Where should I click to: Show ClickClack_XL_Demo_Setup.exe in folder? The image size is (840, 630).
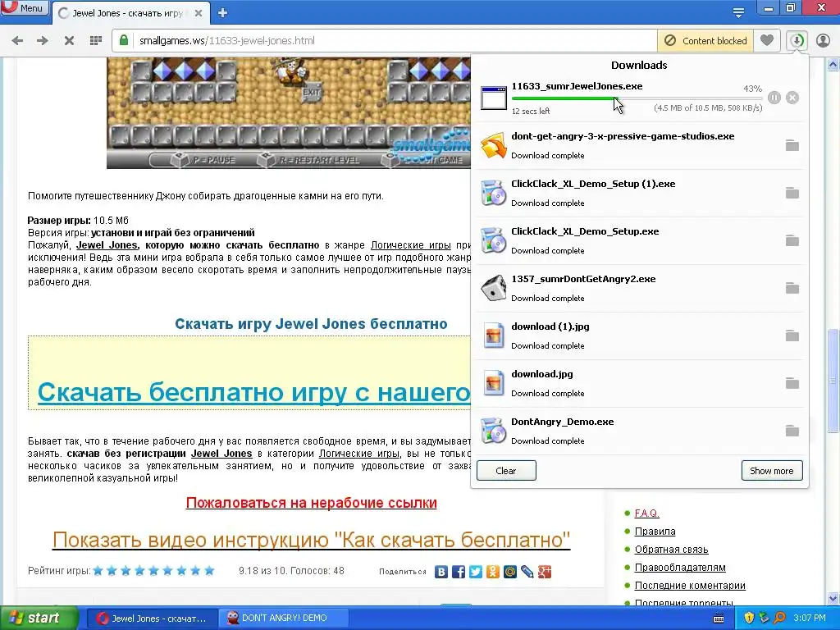pos(792,240)
